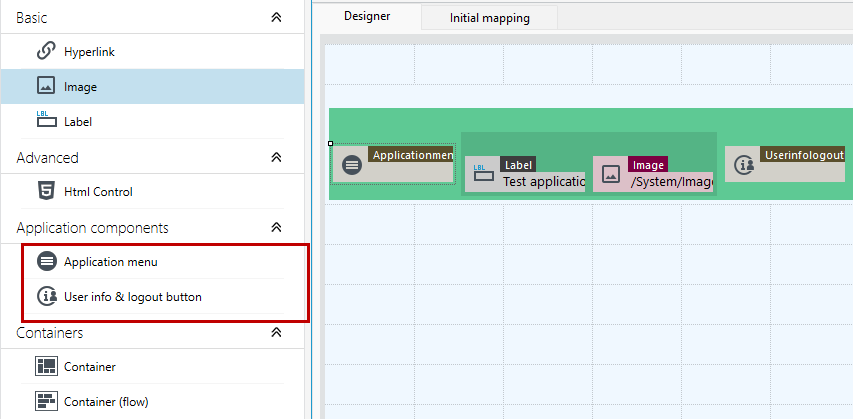Select the Container (flow) icon
853x419 pixels.
tap(46, 402)
